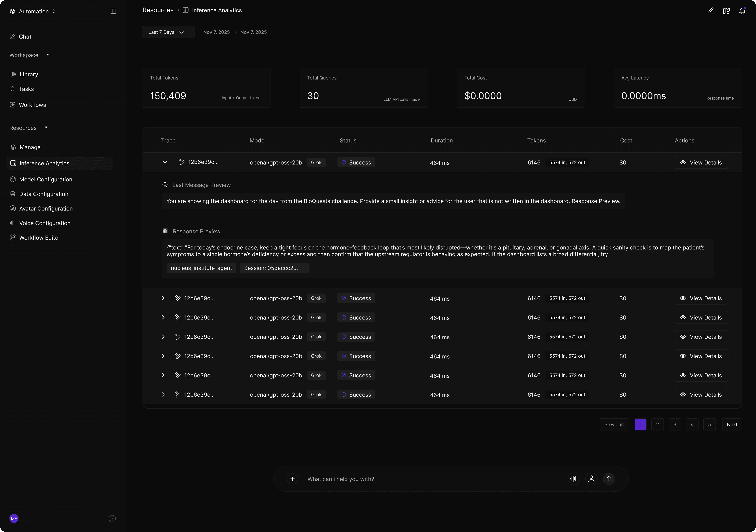Screen dimensions: 756x532
Task: Click View Details on first trace
Action: (701, 163)
